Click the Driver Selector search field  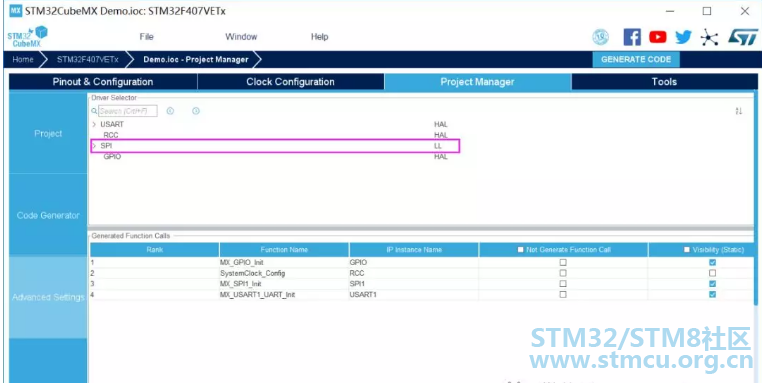pos(127,111)
